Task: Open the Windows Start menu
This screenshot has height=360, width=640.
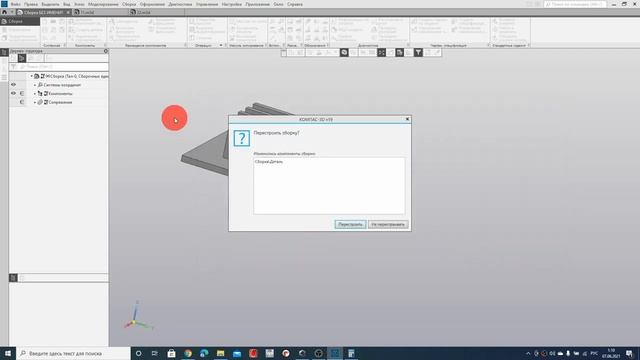Action: pos(8,353)
